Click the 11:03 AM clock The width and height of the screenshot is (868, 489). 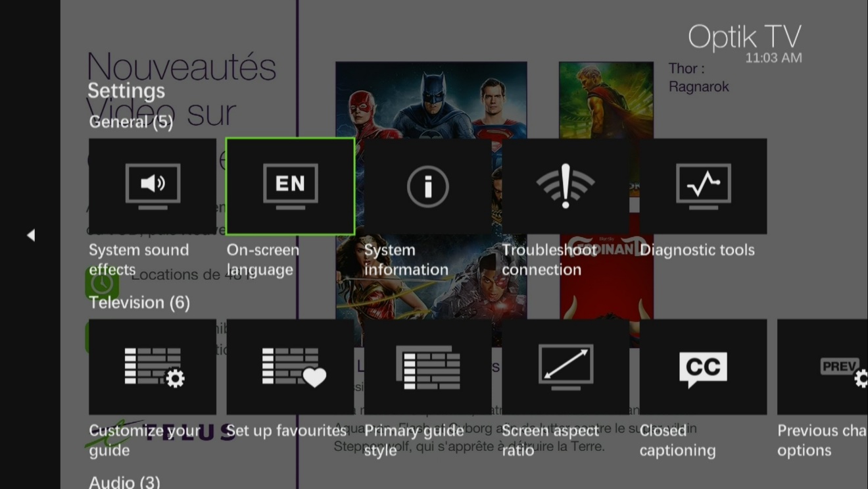click(x=773, y=58)
